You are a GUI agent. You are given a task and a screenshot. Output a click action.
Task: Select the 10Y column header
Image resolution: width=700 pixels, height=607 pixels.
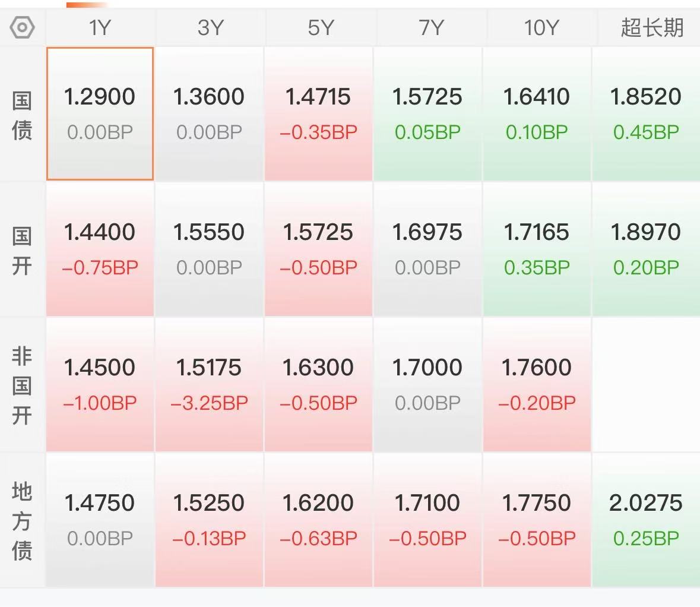pos(540,28)
